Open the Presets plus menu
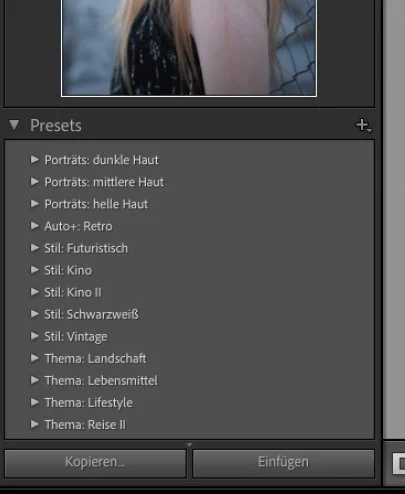This screenshot has width=405, height=494. [364, 126]
